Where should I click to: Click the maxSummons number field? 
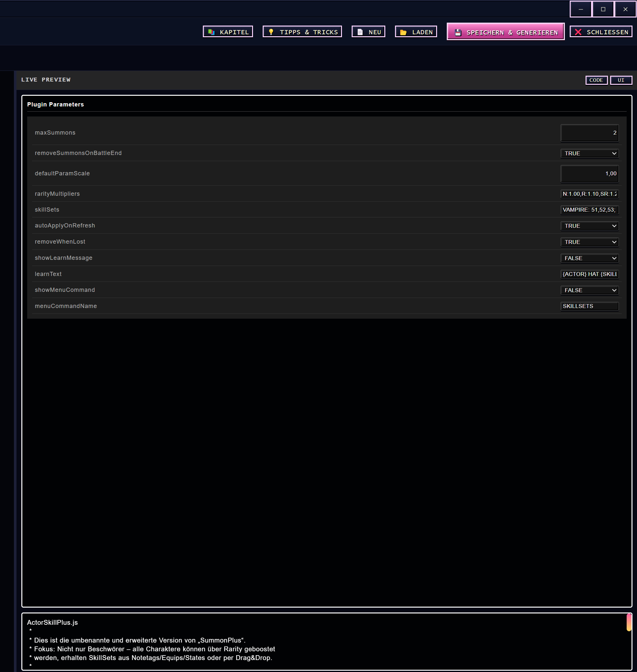click(x=589, y=133)
